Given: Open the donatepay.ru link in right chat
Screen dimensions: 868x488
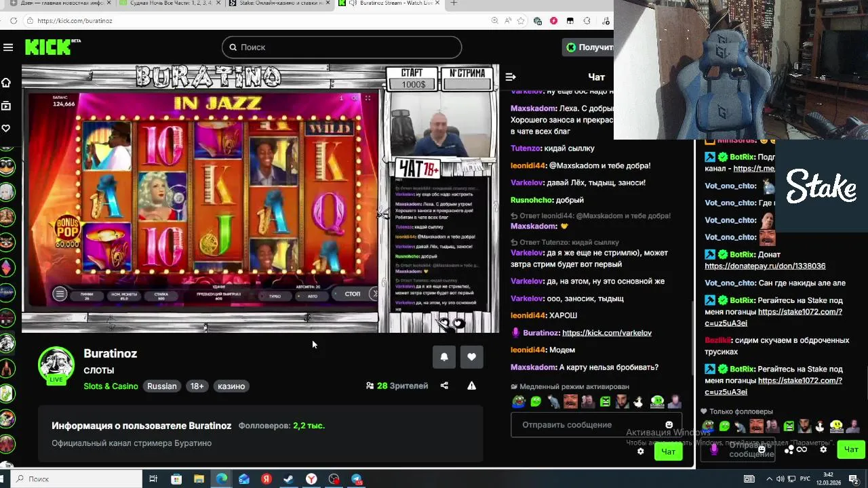Looking at the screenshot, I should tap(765, 266).
